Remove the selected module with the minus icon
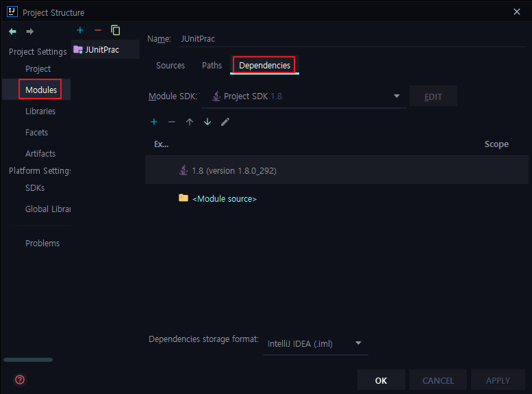The width and height of the screenshot is (532, 394). [98, 31]
